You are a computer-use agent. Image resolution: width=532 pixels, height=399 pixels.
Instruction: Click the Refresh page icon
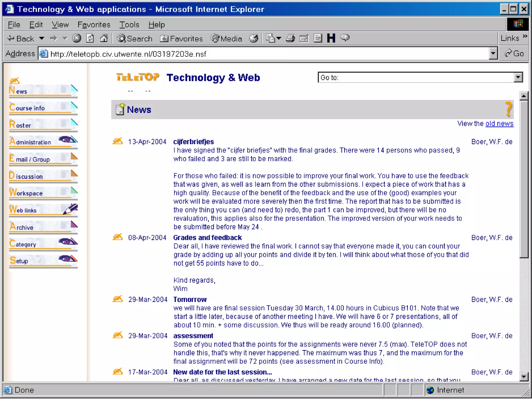point(90,38)
